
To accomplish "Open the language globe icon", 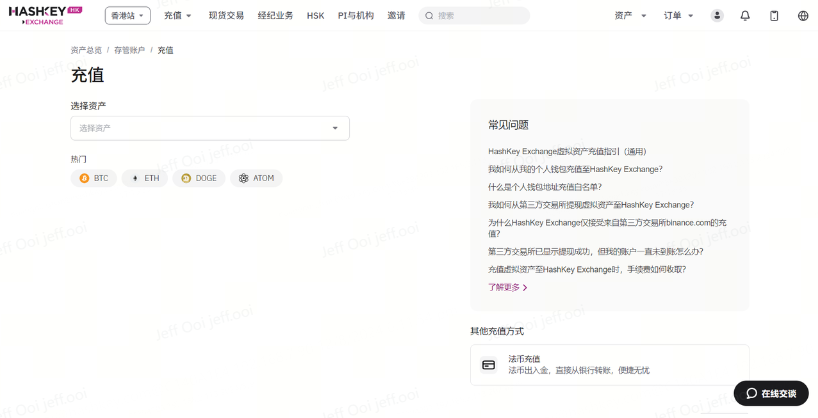I will (x=803, y=16).
